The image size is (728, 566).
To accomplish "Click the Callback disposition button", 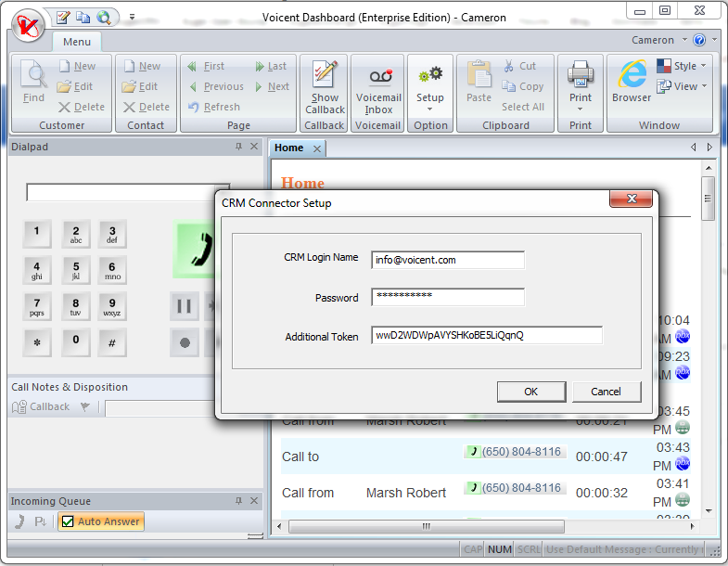I will tap(41, 406).
